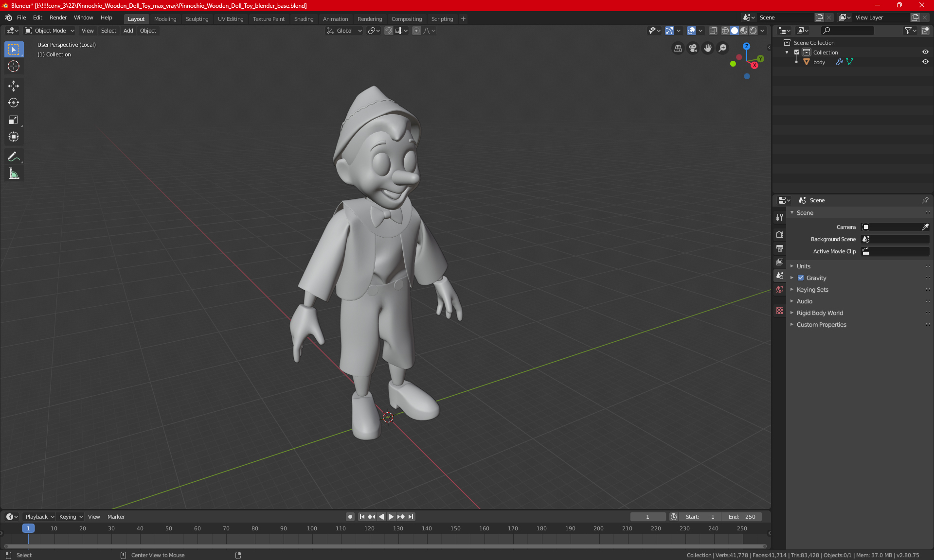Choose the Move tool
The width and height of the screenshot is (934, 560).
(14, 86)
